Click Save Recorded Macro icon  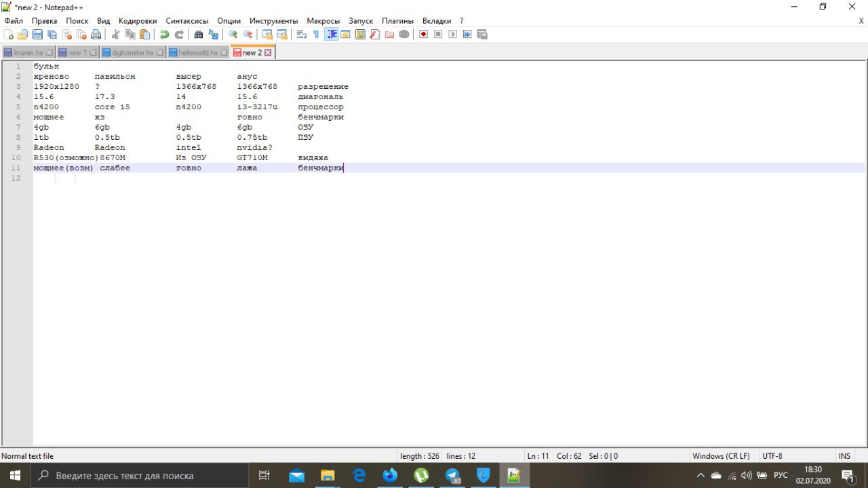482,35
